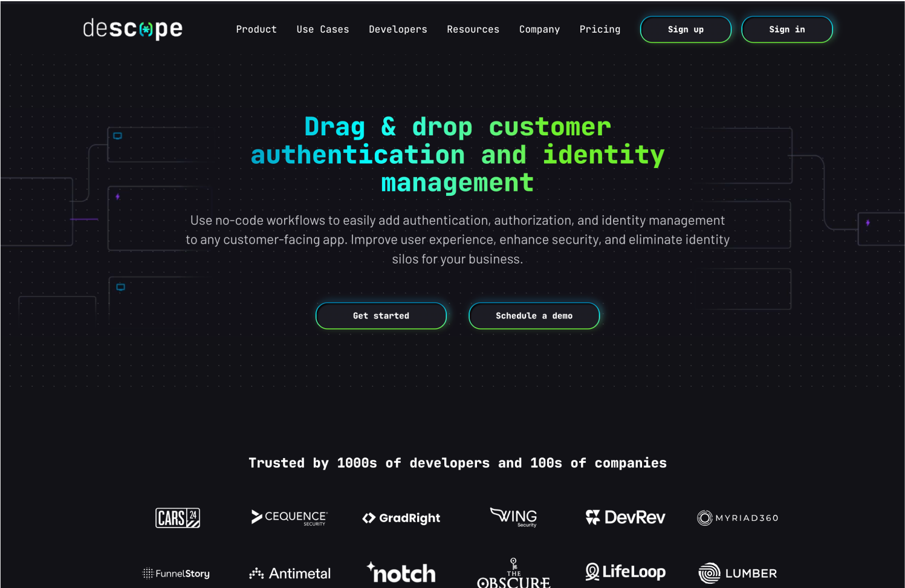
Task: Expand the Use Cases menu
Action: point(323,29)
